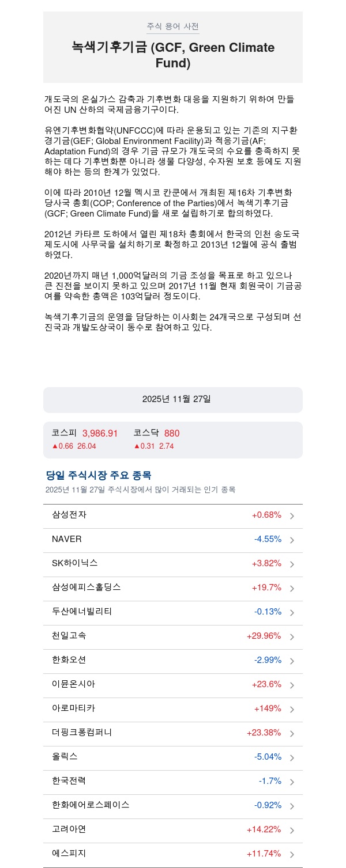This screenshot has height=868, width=346.
Task: Click the chevron in the 에스피지 row
Action: pyautogui.click(x=292, y=855)
